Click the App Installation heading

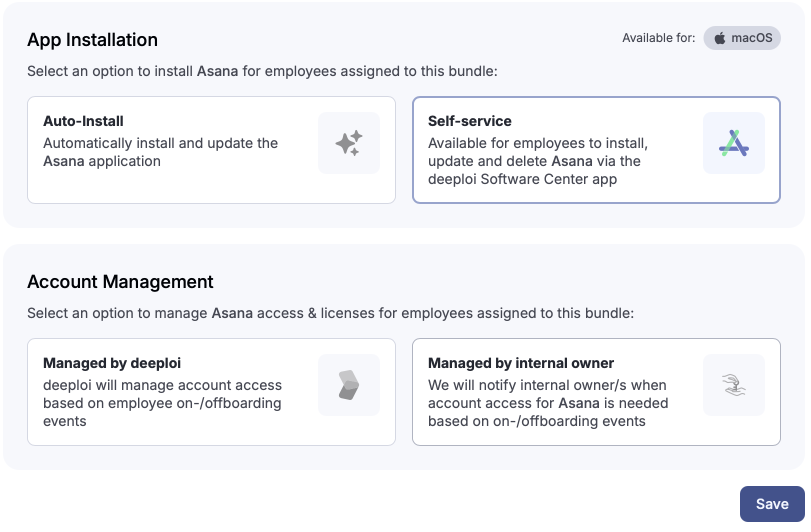point(92,40)
